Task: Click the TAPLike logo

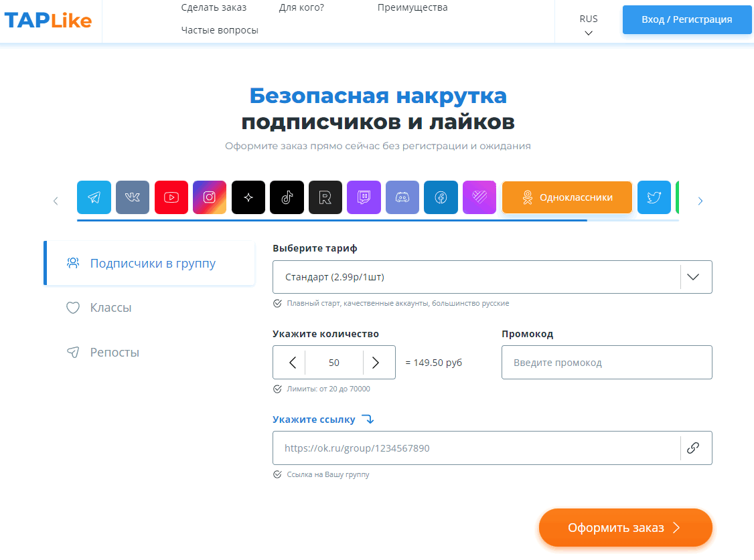Action: [48, 21]
